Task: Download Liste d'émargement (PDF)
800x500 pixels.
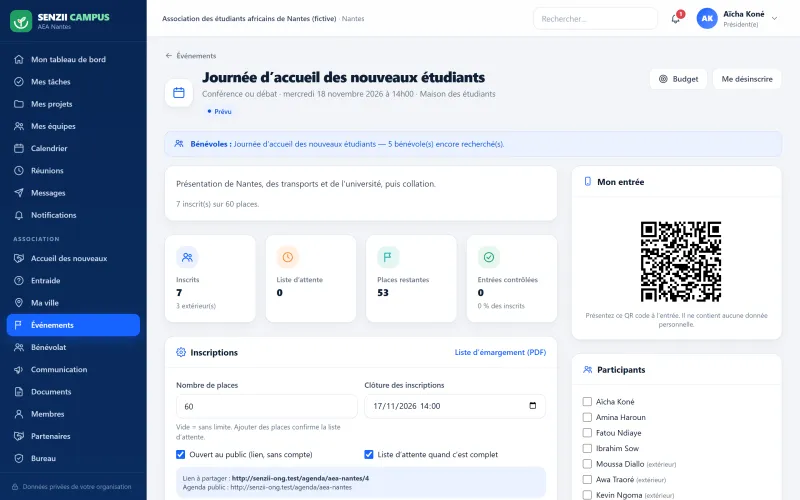Action: tap(500, 352)
